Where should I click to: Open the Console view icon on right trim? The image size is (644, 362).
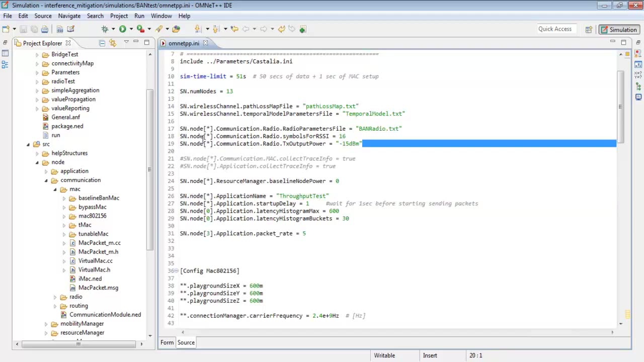pos(638,97)
